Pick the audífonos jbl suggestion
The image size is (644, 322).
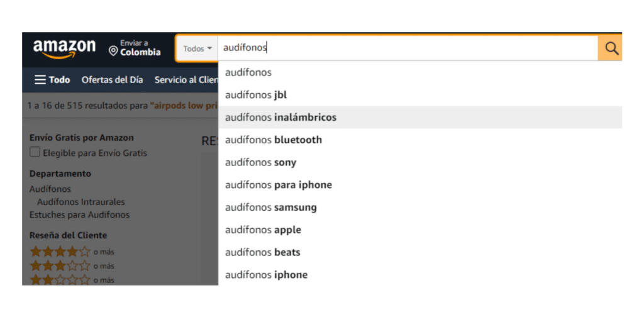tap(420, 95)
